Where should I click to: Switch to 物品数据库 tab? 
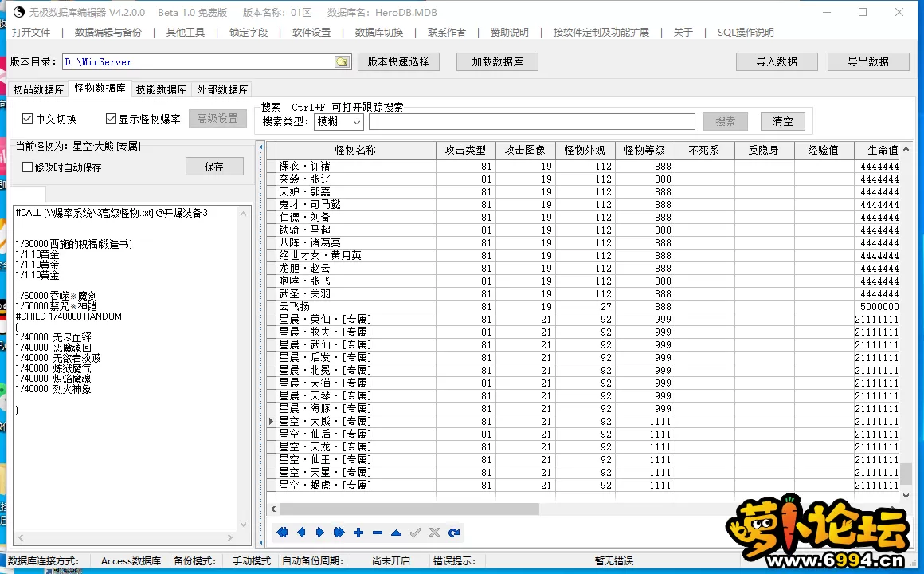pyautogui.click(x=39, y=89)
